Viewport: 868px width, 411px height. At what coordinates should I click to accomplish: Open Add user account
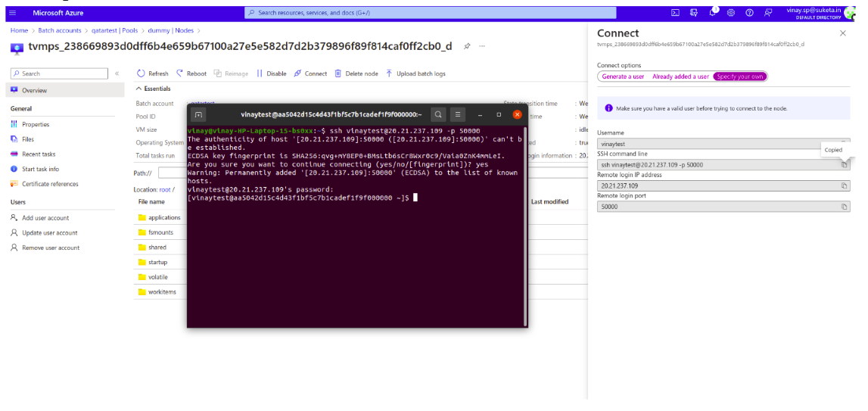[45, 218]
